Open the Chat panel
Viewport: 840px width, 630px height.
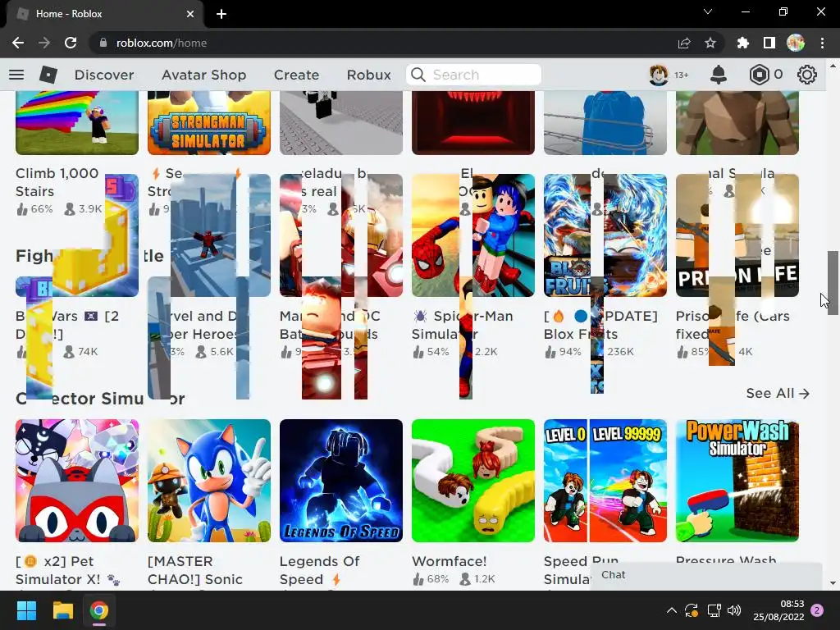706,576
